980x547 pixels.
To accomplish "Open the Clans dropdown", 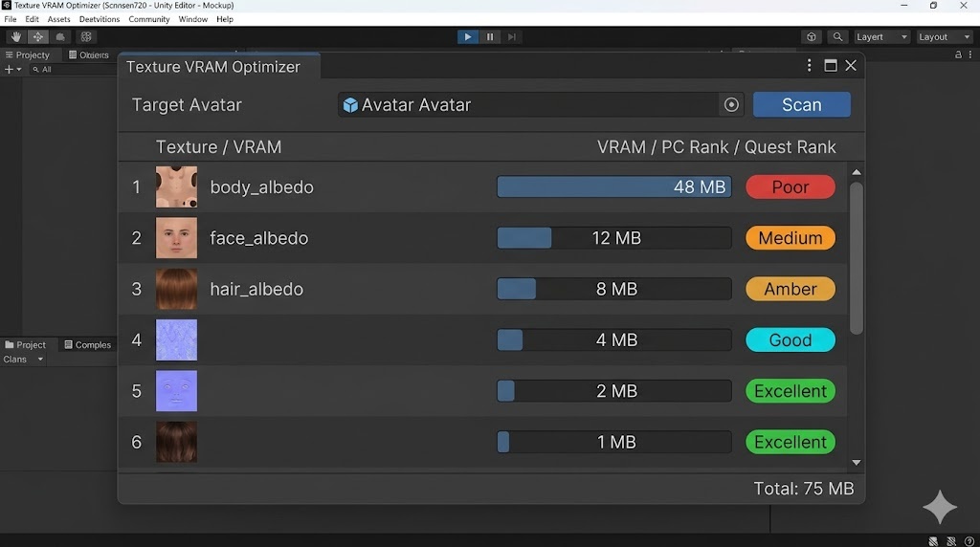I will click(23, 359).
